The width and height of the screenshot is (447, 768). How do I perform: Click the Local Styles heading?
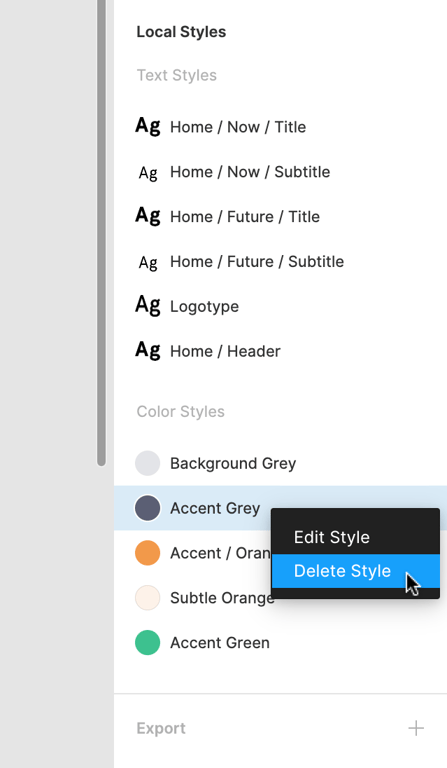point(181,32)
